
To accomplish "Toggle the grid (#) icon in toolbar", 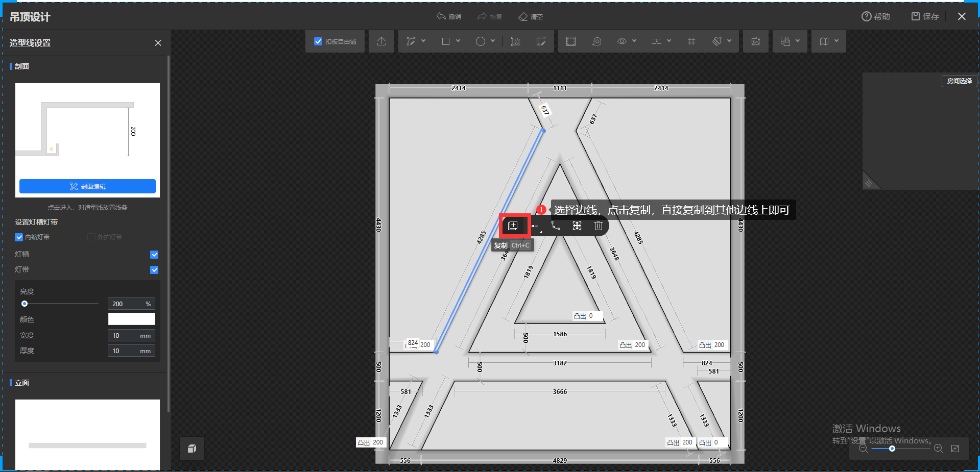I will pyautogui.click(x=691, y=41).
